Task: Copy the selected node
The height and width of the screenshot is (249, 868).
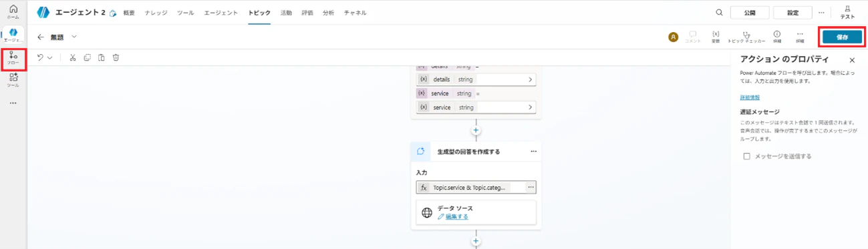Action: [x=88, y=58]
